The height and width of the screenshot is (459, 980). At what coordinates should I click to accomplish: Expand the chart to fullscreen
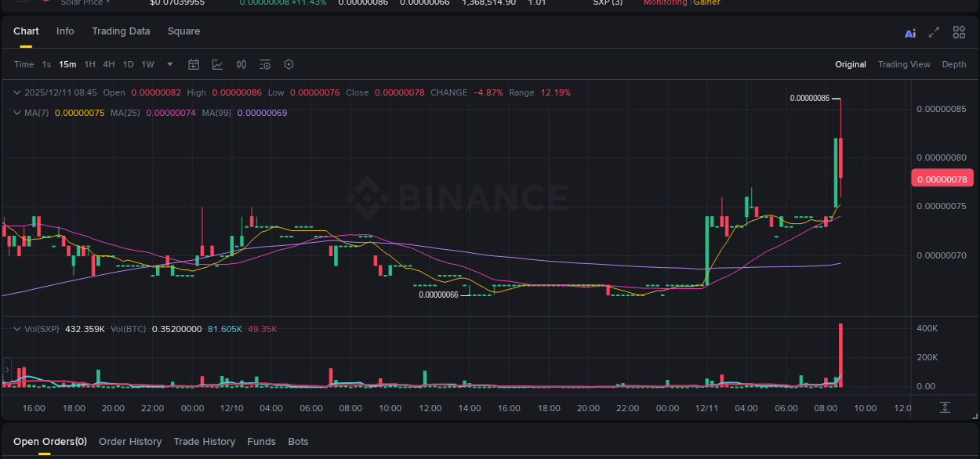(934, 33)
